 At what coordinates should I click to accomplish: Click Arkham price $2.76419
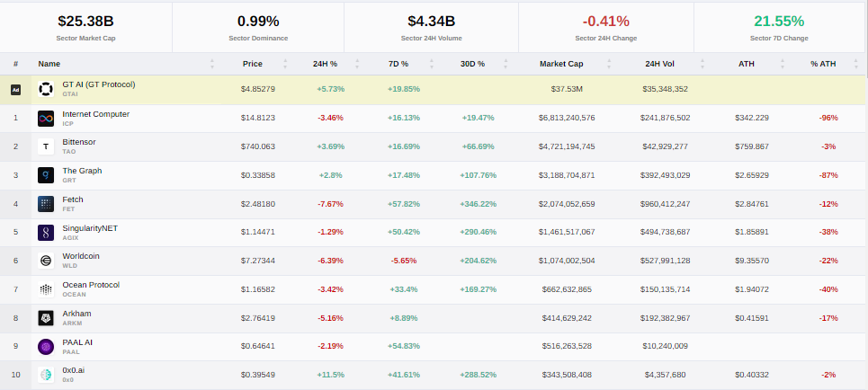(258, 318)
